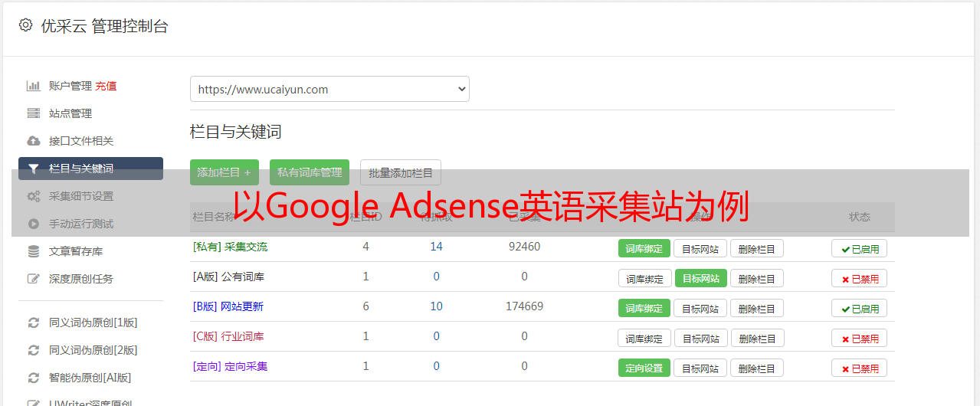The height and width of the screenshot is (406, 980).
Task: Select 智能伪原创[AI版] menu item
Action: coord(90,378)
